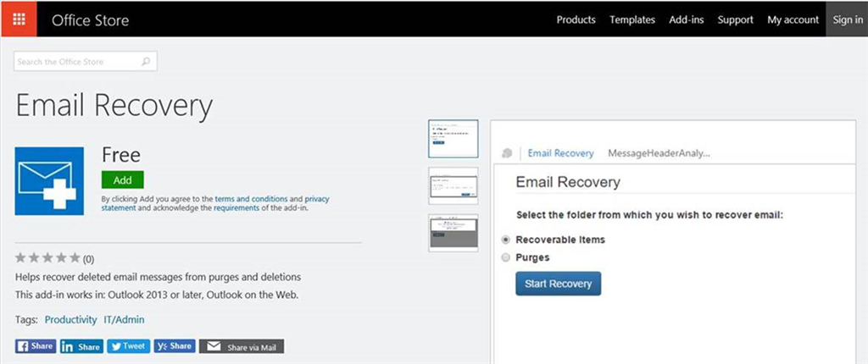The height and width of the screenshot is (364, 868).
Task: Share via the Yammer Share button
Action: click(175, 346)
